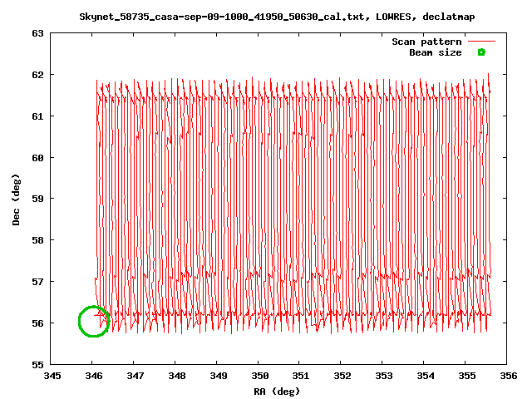Click the RA axis value 350
Screen dimensions: 532x399
pyautogui.click(x=259, y=376)
